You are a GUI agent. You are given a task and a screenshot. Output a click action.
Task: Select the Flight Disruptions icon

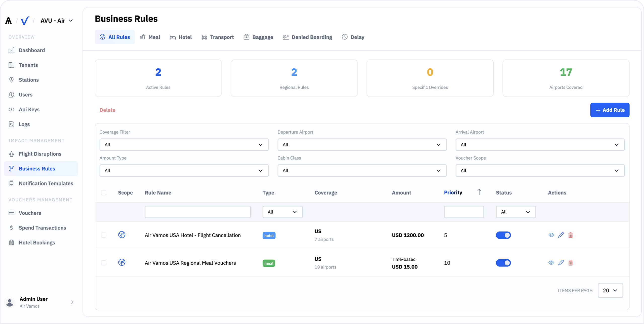click(12, 154)
